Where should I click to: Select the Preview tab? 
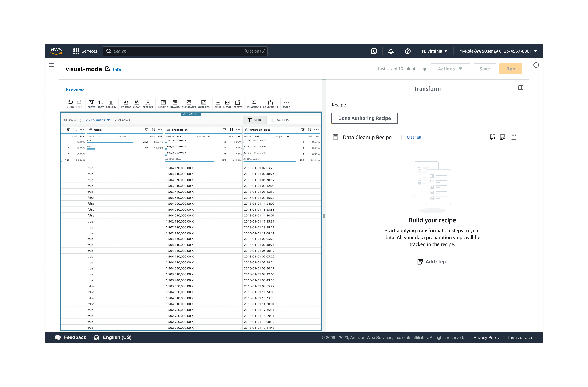pyautogui.click(x=75, y=90)
